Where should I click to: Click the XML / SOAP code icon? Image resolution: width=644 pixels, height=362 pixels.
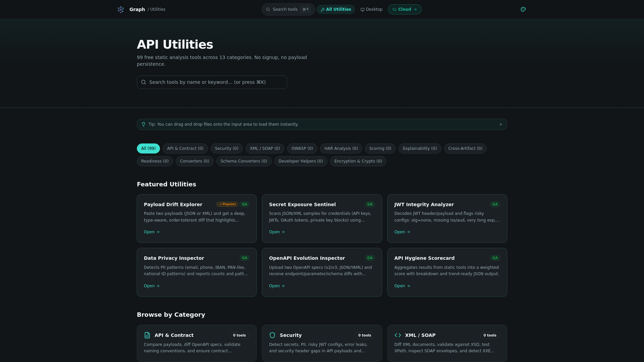pyautogui.click(x=398, y=335)
